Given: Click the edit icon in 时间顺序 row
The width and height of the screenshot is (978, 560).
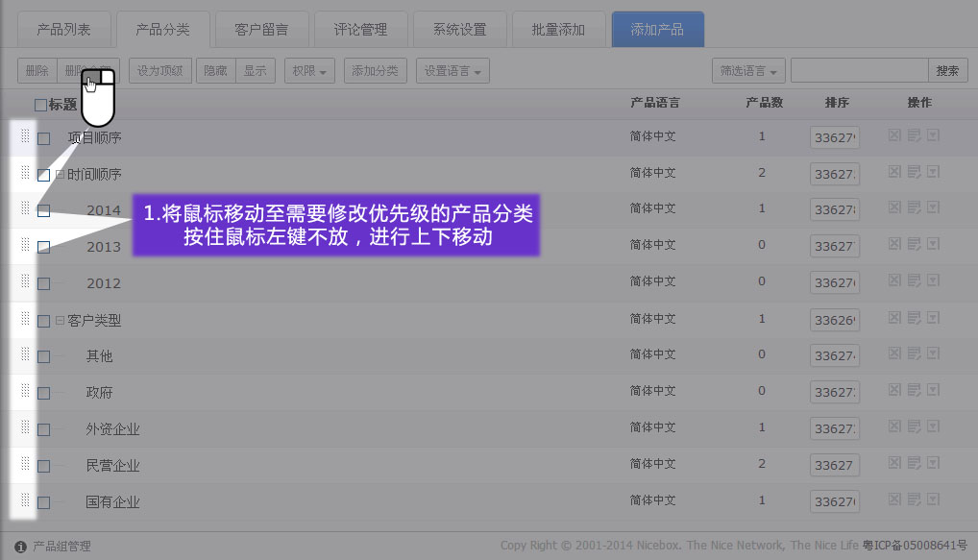Looking at the screenshot, I should click(913, 173).
